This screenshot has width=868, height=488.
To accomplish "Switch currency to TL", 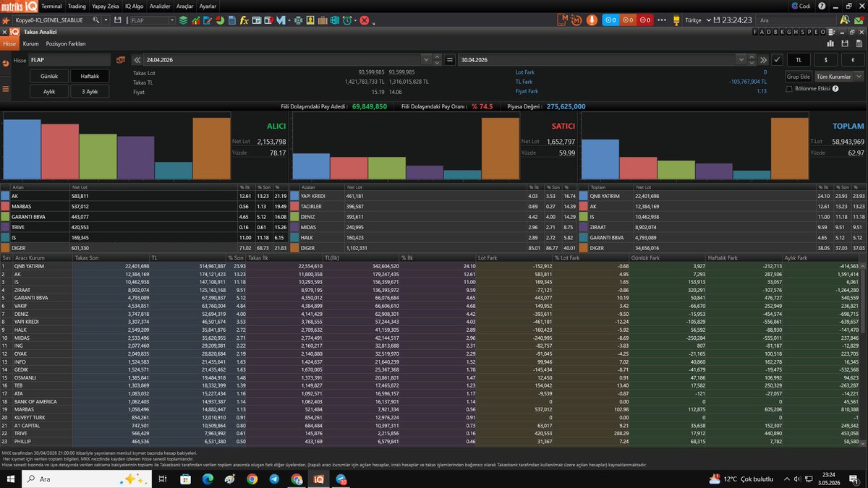I will click(799, 60).
